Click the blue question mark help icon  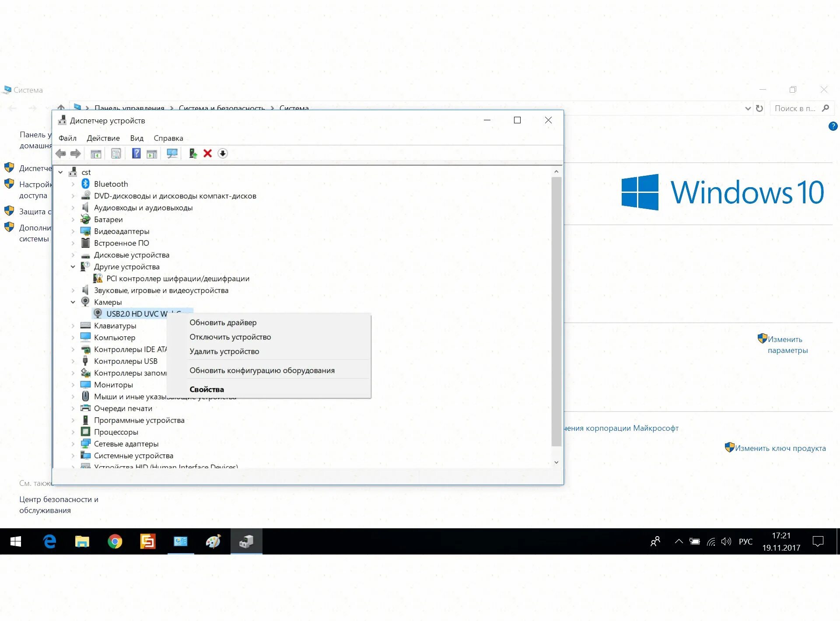pyautogui.click(x=136, y=154)
